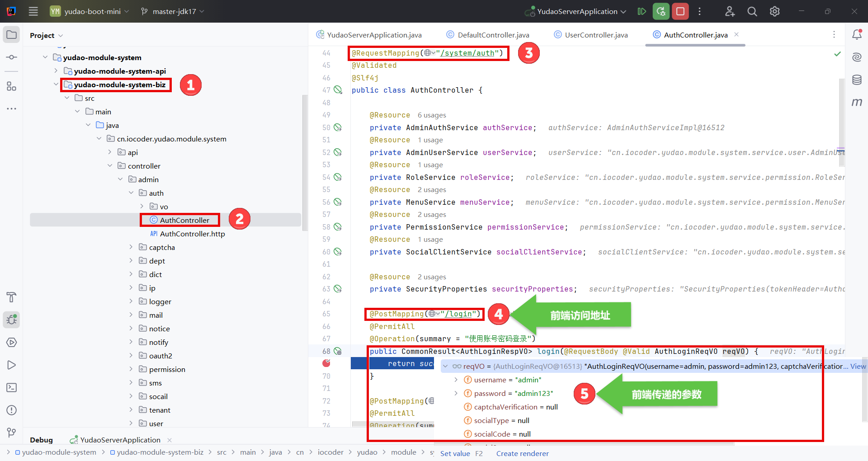Open the Commit tool window

point(11,57)
